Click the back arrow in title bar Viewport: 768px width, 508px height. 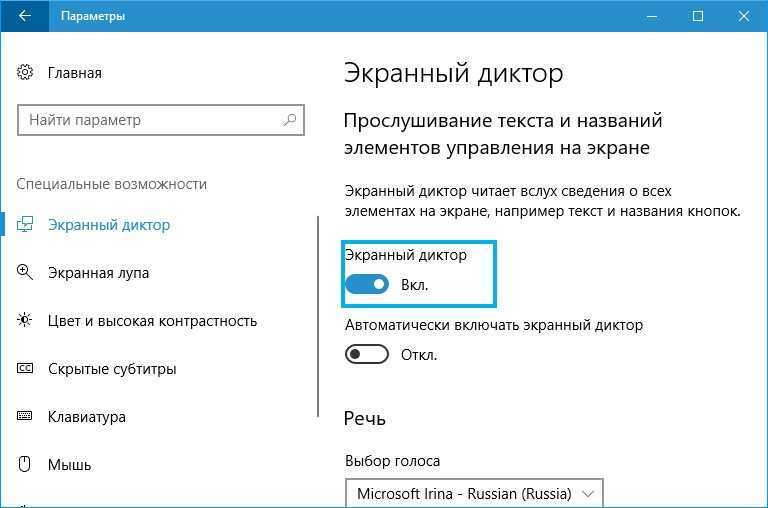24,16
